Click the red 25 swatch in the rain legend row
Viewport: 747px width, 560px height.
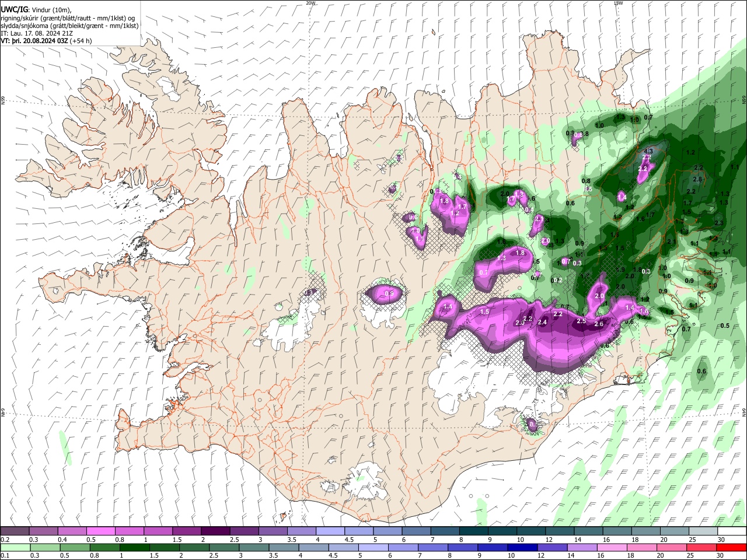point(702,547)
